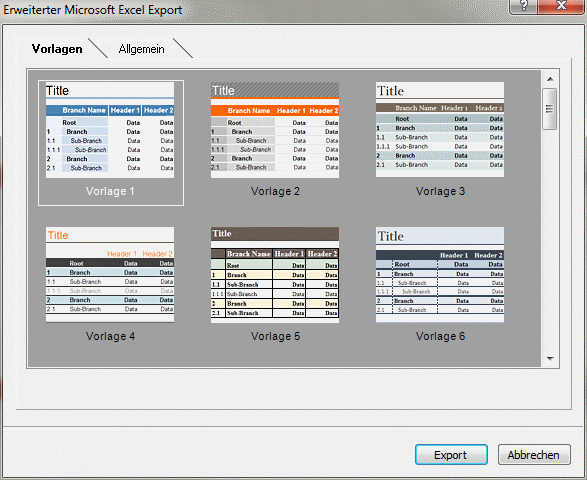
Task: Click the scroll down arrow in template list
Action: (550, 358)
